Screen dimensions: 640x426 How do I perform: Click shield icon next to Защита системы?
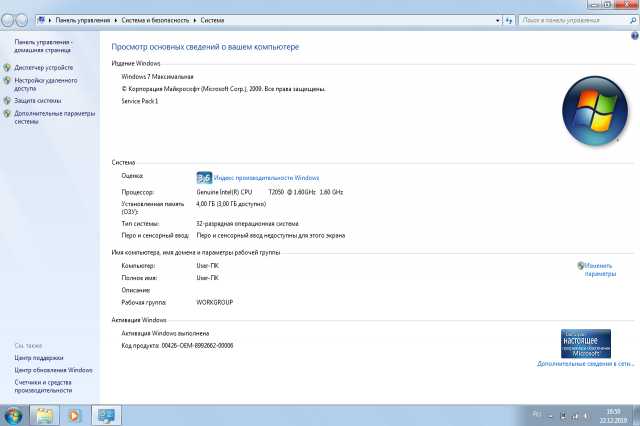(7, 100)
